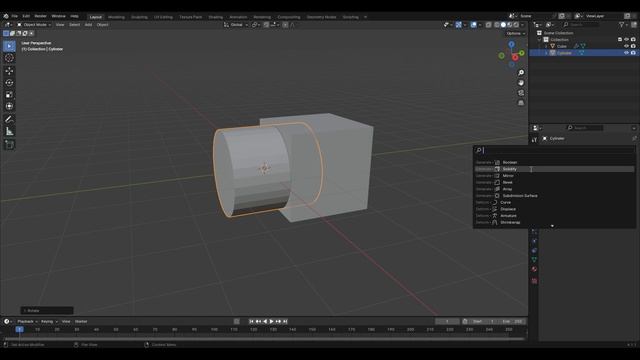Click the outliner filter funnel icon
The width and height of the screenshot is (640, 360).
622,25
